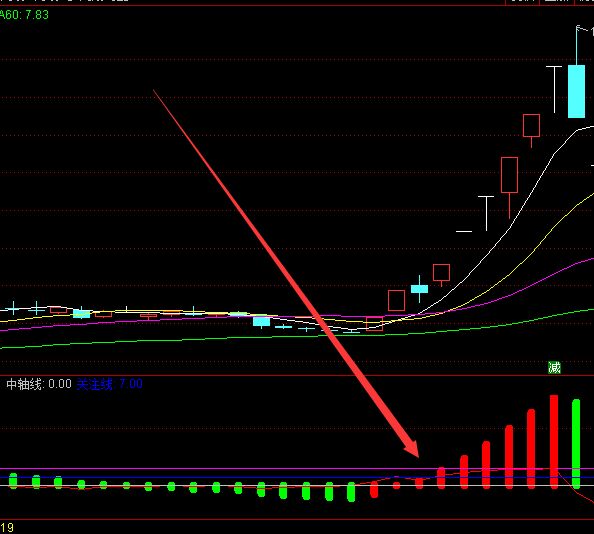Select the yellow 19 value at bottom left

pyautogui.click(x=7, y=528)
